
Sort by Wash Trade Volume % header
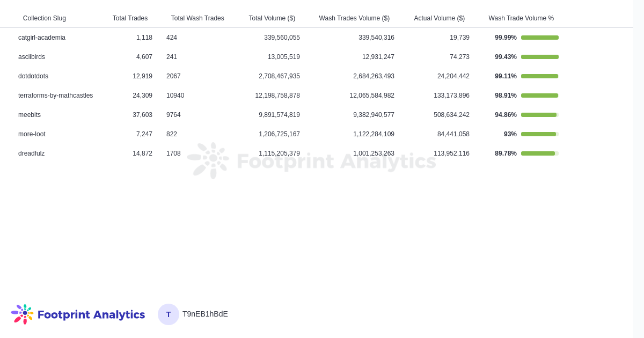521,18
